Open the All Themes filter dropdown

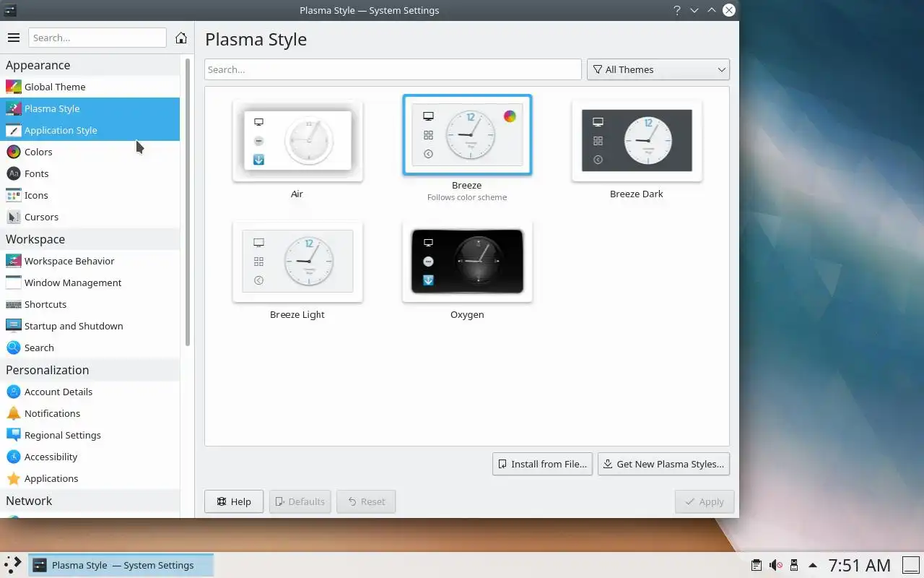658,69
